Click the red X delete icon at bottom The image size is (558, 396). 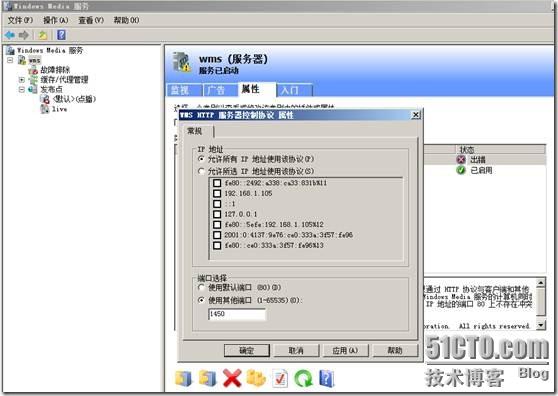pyautogui.click(x=232, y=378)
